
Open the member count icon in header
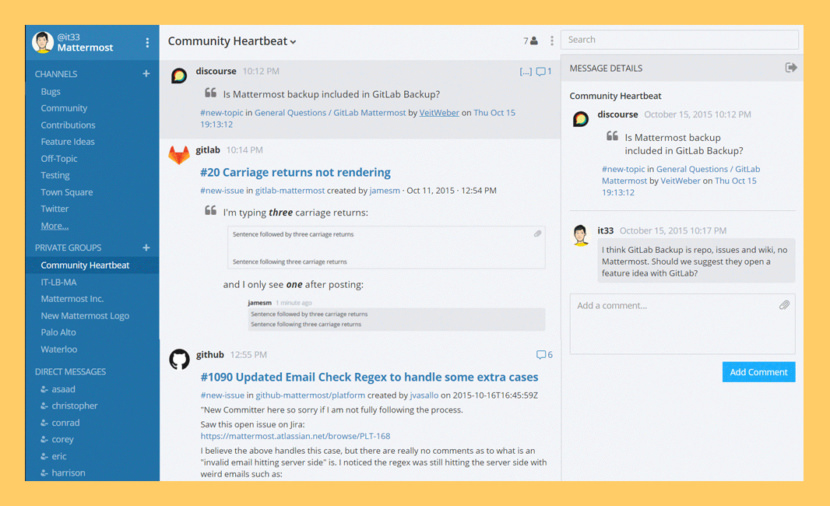coord(530,41)
